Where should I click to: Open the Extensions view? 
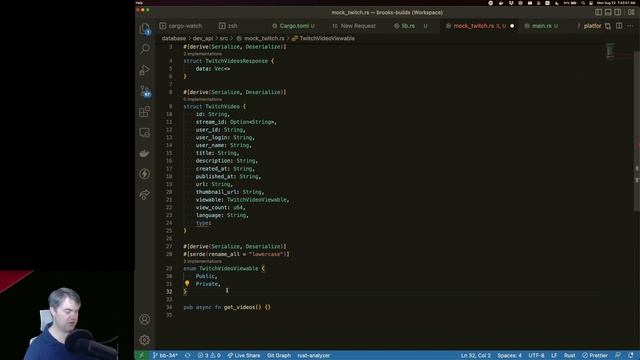pyautogui.click(x=144, y=111)
